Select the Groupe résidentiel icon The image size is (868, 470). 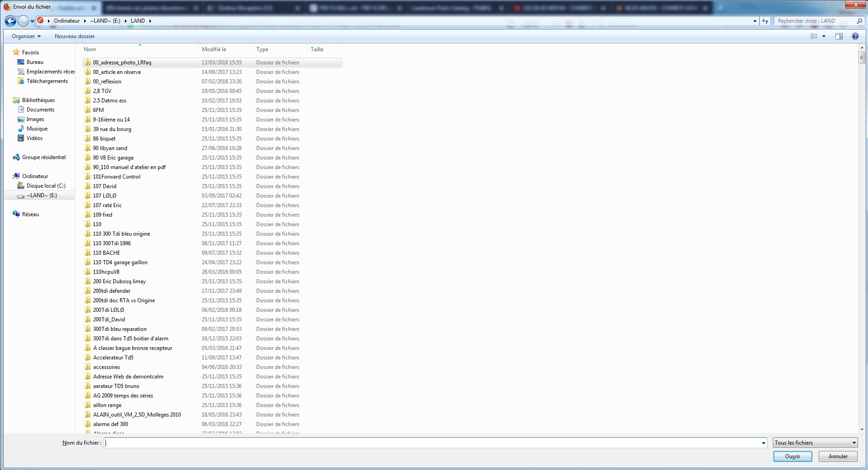[x=16, y=157]
